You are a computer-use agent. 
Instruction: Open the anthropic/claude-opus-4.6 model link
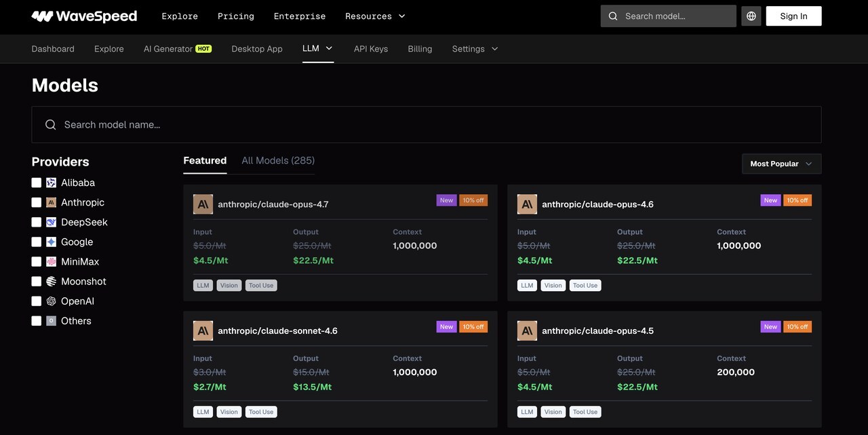[x=598, y=204]
